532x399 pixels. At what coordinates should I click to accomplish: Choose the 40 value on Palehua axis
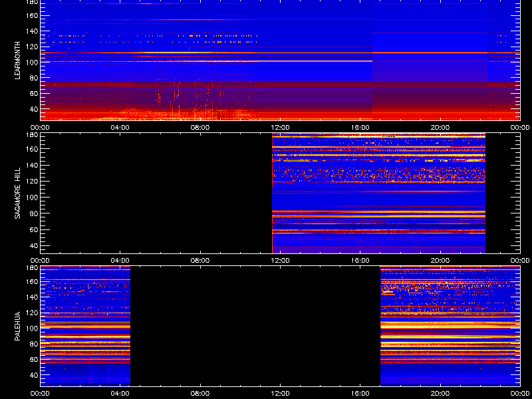pos(33,375)
